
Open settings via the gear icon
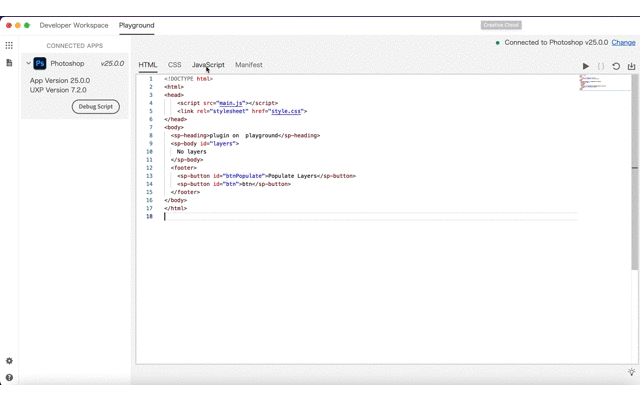click(9, 361)
